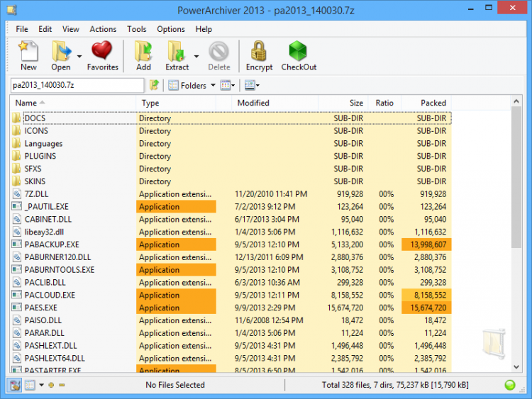Sort by the Name column header
Screen dimensions: 532x399
coord(73,103)
